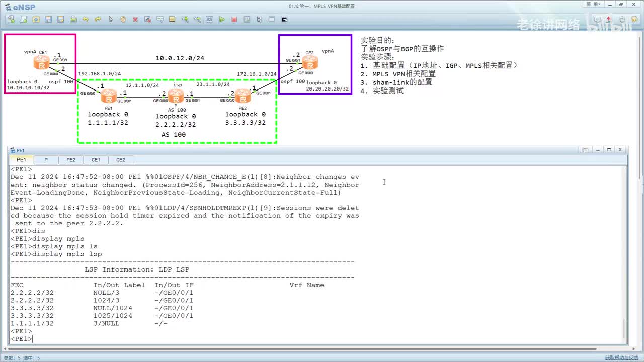Click the 10.10.10.10/32 loopback label
This screenshot has width=644, height=362.
point(28,88)
